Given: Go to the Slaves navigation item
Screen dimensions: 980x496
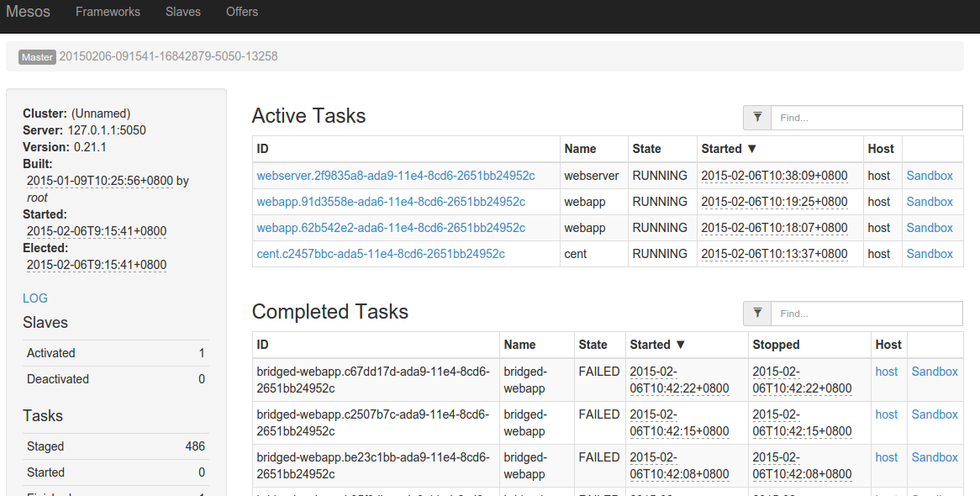Looking at the screenshot, I should point(183,12).
